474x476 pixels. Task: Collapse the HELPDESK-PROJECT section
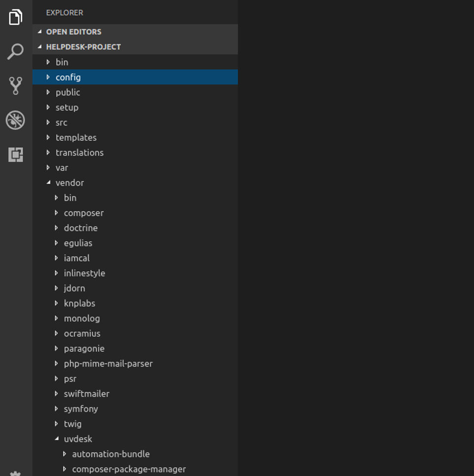tap(40, 47)
